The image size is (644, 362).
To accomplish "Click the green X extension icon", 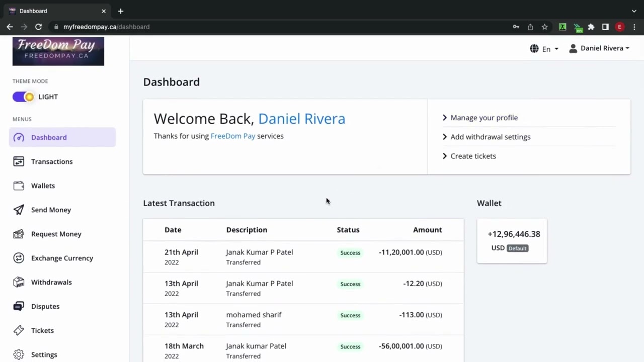I will click(x=562, y=27).
